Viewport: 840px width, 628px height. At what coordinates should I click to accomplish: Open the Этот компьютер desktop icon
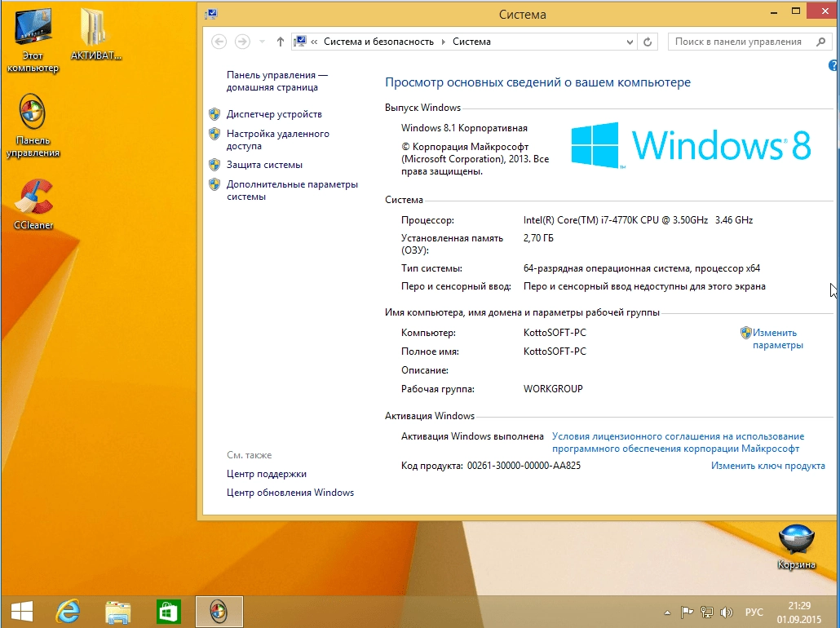(33, 40)
